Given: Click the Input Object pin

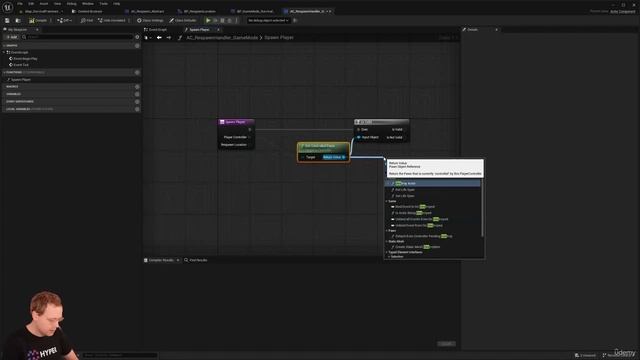Looking at the screenshot, I should pyautogui.click(x=358, y=138).
